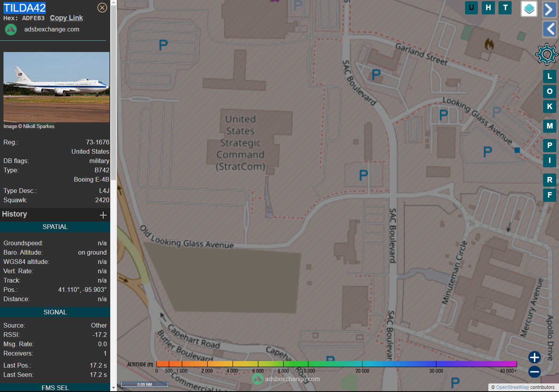This screenshot has width=559, height=392.
Task: Click the adsbexchange logo icon in sidebar
Action: pyautogui.click(x=11, y=29)
